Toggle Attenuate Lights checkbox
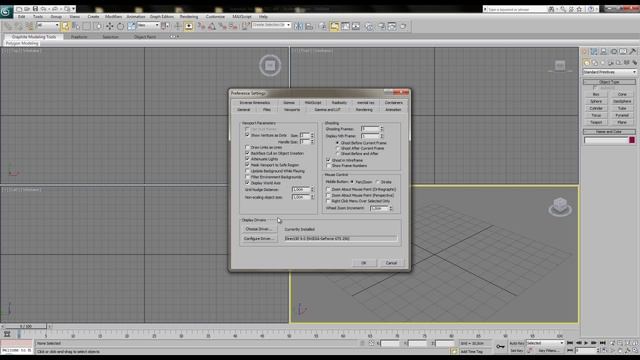The height and width of the screenshot is (360, 640). tap(247, 159)
